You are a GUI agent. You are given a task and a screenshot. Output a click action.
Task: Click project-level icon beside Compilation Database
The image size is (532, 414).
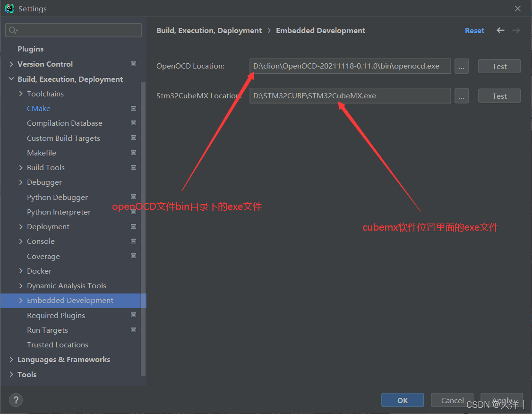coord(134,123)
